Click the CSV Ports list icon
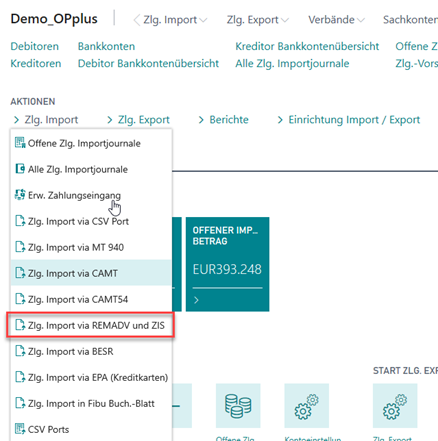438x441 pixels. coord(20,429)
